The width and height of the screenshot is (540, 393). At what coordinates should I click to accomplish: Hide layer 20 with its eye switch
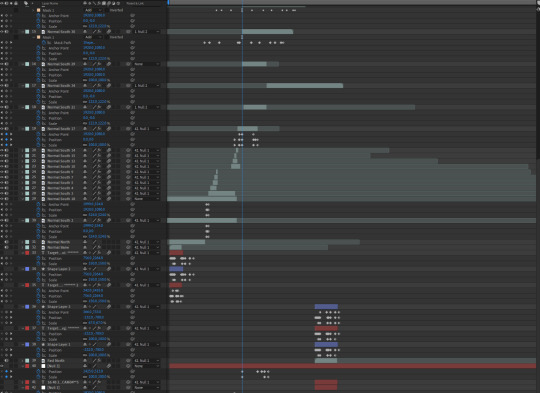tap(2, 150)
